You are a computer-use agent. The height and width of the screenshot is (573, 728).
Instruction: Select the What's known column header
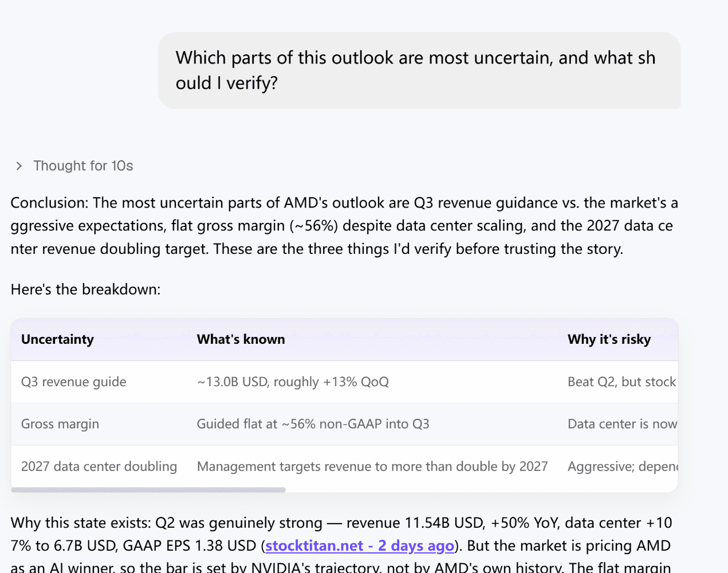(x=241, y=339)
